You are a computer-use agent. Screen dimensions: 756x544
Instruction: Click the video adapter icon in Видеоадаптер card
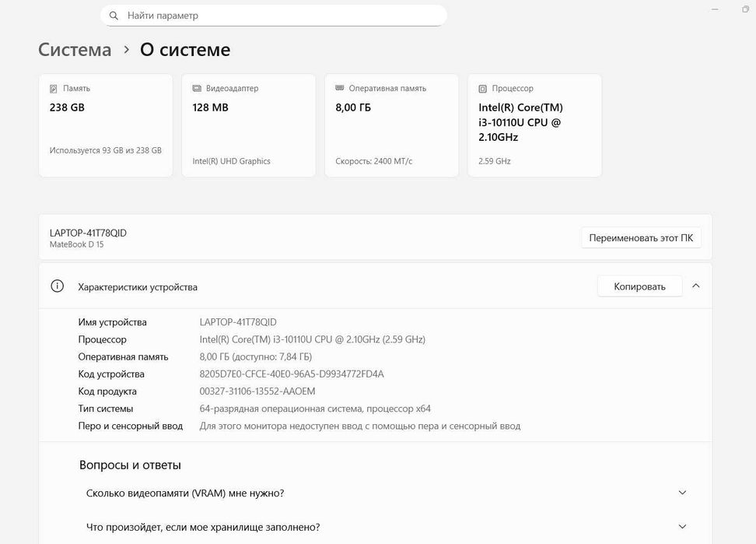tap(197, 89)
